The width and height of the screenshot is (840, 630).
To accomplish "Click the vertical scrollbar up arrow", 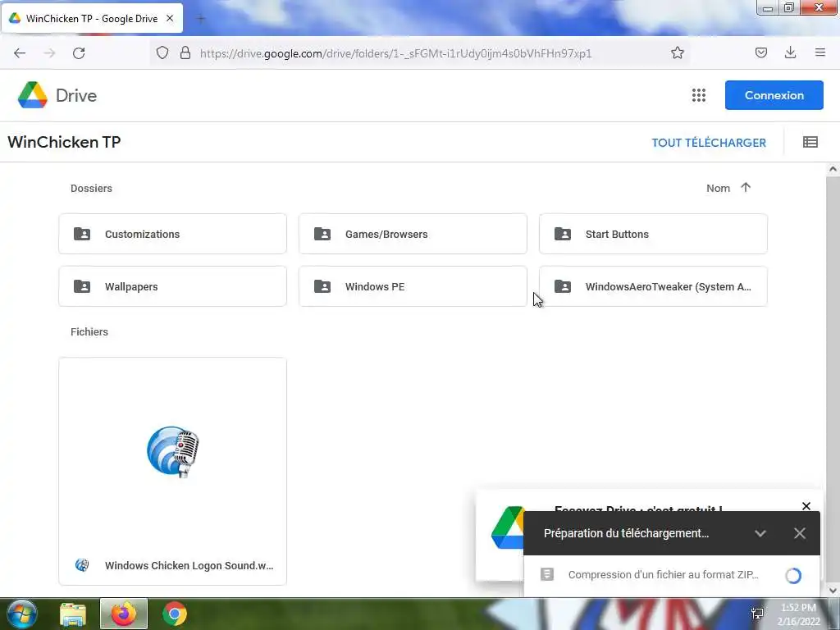I will pos(833,169).
